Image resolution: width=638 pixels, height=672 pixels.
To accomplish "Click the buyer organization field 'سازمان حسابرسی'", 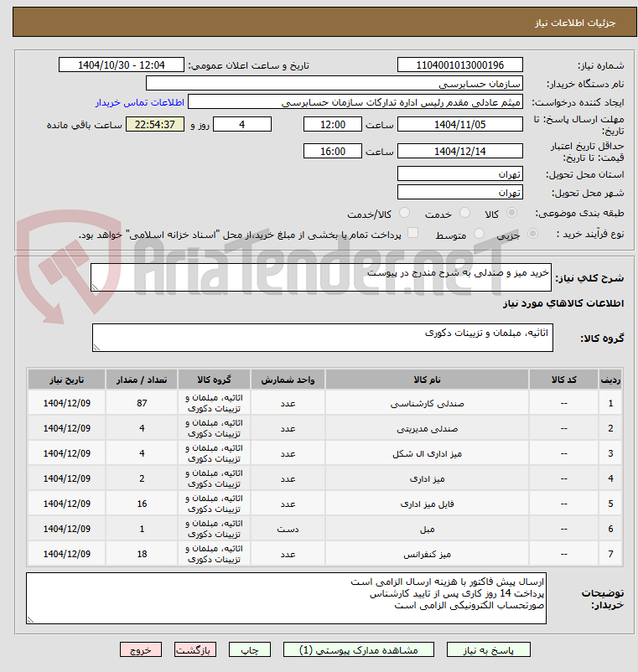I will pyautogui.click(x=335, y=83).
